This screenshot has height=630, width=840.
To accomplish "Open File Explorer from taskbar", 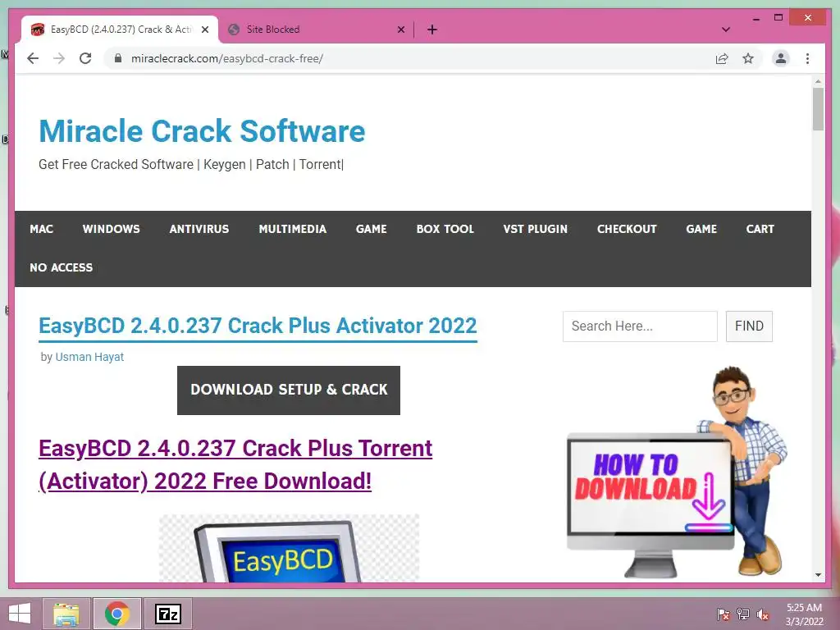I will (66, 614).
